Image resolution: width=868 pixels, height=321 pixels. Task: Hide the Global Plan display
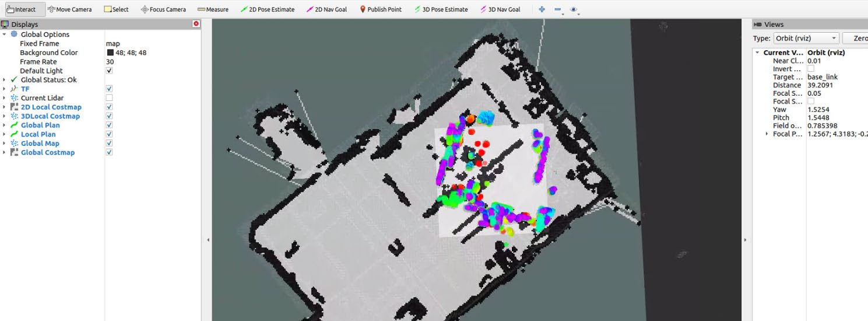pos(109,125)
